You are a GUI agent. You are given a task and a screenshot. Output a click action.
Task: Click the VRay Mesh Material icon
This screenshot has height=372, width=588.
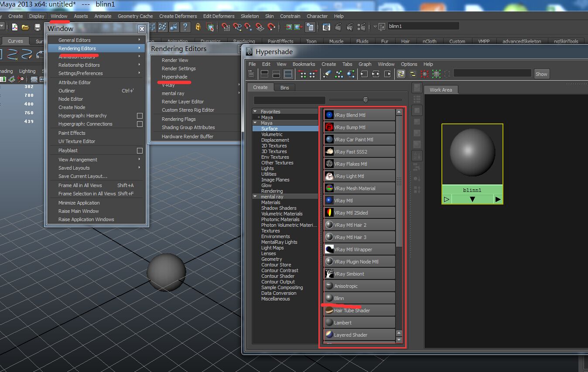coord(329,188)
